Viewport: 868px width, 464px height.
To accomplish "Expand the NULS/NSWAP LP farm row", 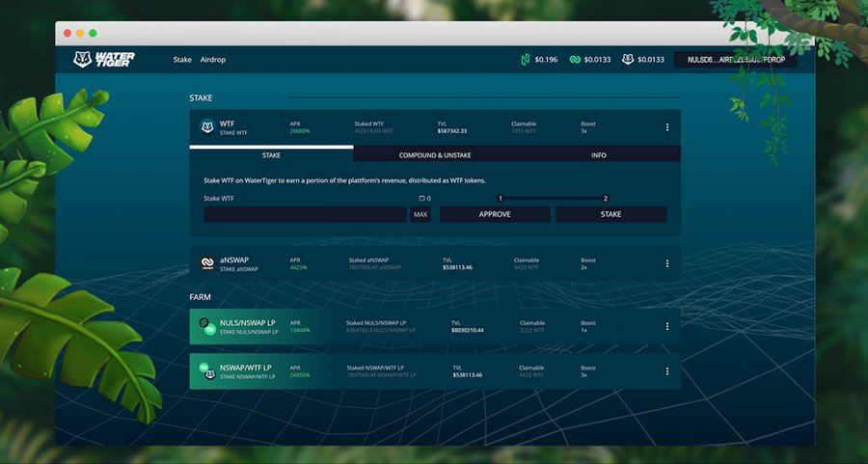I will [435, 327].
